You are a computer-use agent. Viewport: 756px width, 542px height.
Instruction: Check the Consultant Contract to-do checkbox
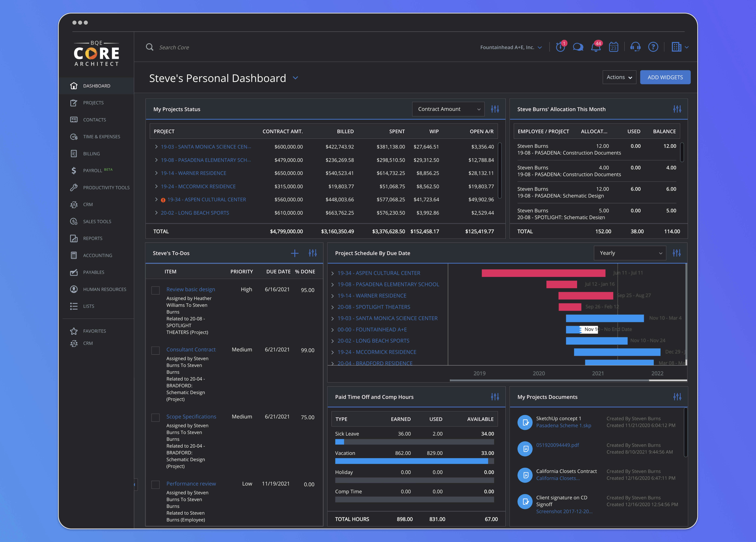pyautogui.click(x=155, y=350)
